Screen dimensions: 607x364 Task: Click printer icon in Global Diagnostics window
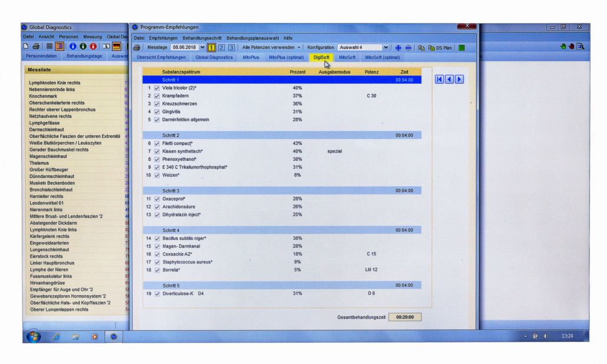coord(36,47)
